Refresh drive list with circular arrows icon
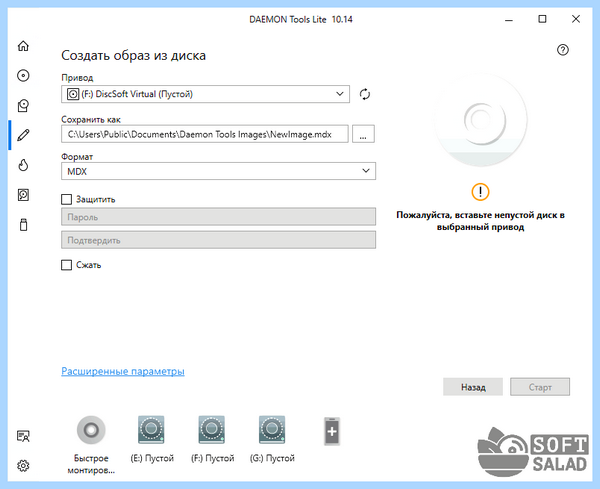This screenshot has height=489, width=600. pos(365,94)
